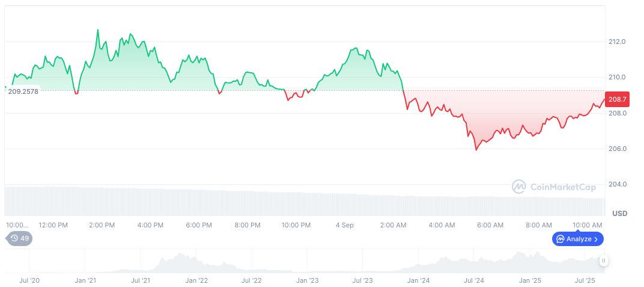Viewport: 644px width, 287px height.
Task: Click the chat icon inside the Analyze button
Action: 560,239
